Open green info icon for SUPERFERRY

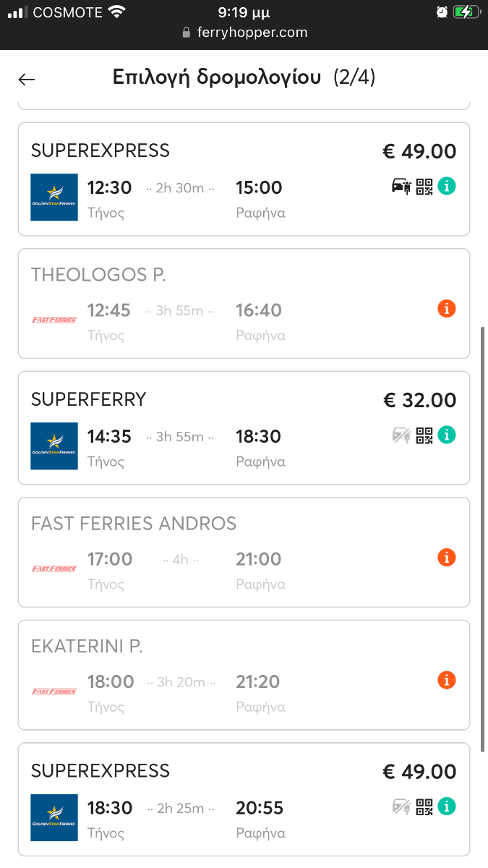(x=447, y=435)
